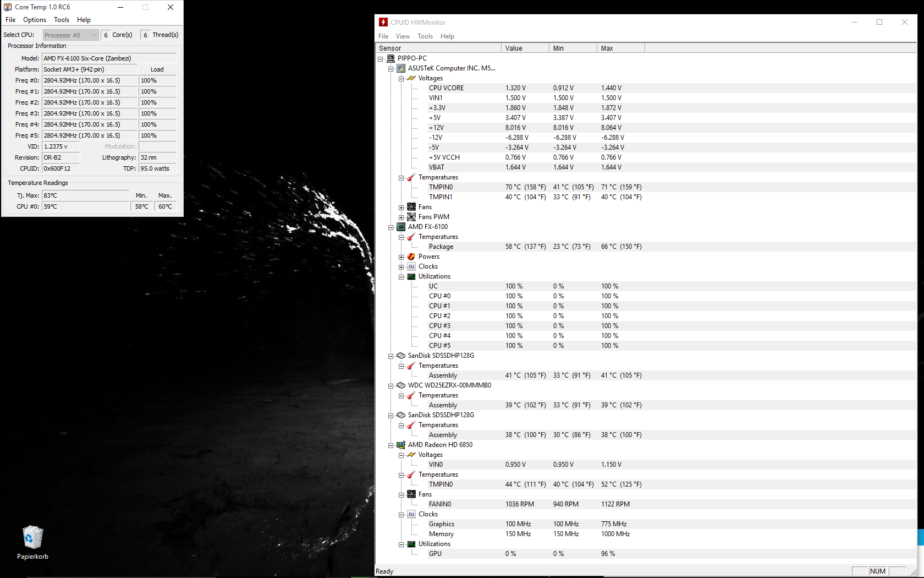Click the Value column header
Image resolution: width=924 pixels, height=578 pixels.
(x=525, y=48)
